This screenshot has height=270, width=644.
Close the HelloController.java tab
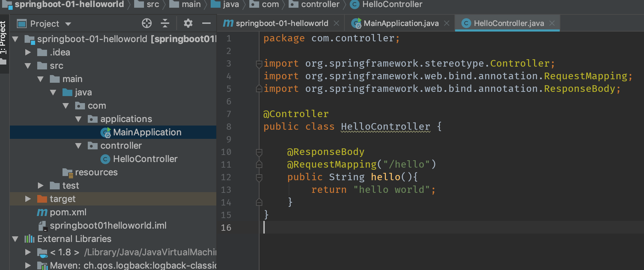(552, 23)
